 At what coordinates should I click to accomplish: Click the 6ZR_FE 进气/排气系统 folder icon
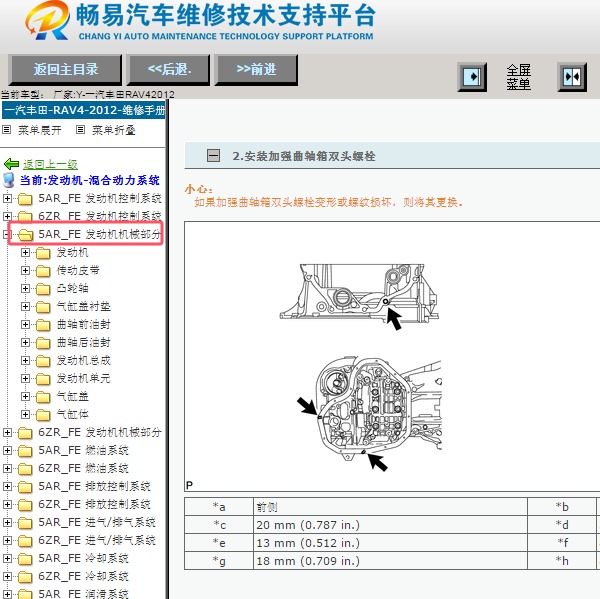[x=25, y=541]
